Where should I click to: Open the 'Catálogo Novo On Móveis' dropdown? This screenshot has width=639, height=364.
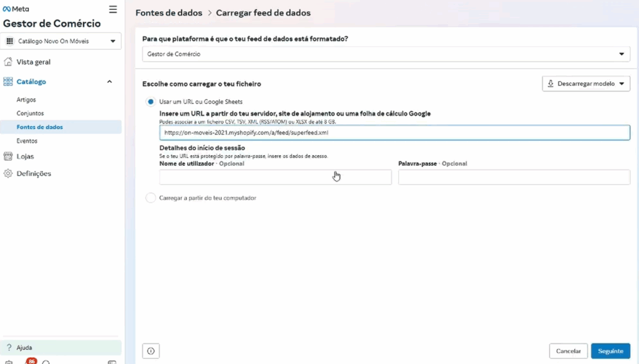[61, 41]
